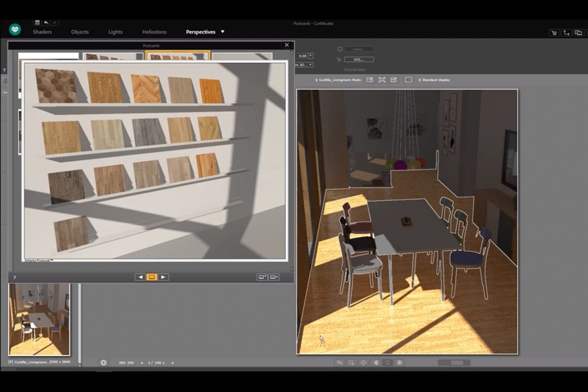Close the Postcards panel
The width and height of the screenshot is (588, 392).
click(x=286, y=45)
